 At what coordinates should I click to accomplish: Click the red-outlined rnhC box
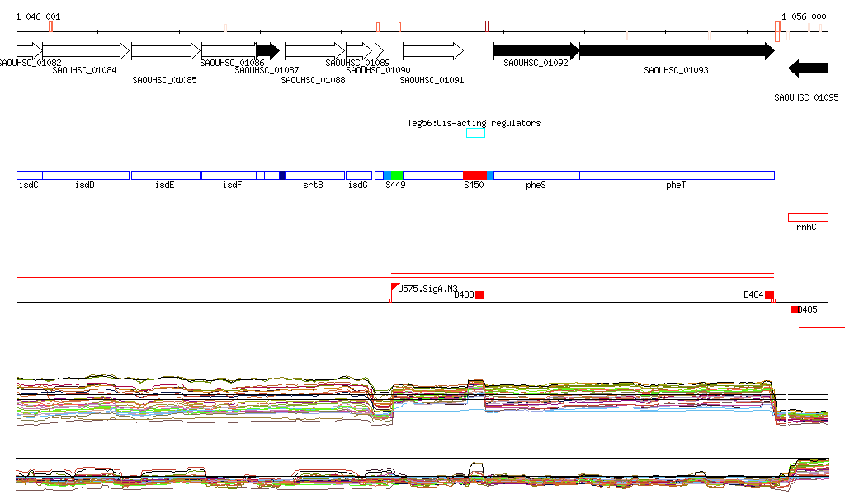pyautogui.click(x=808, y=218)
